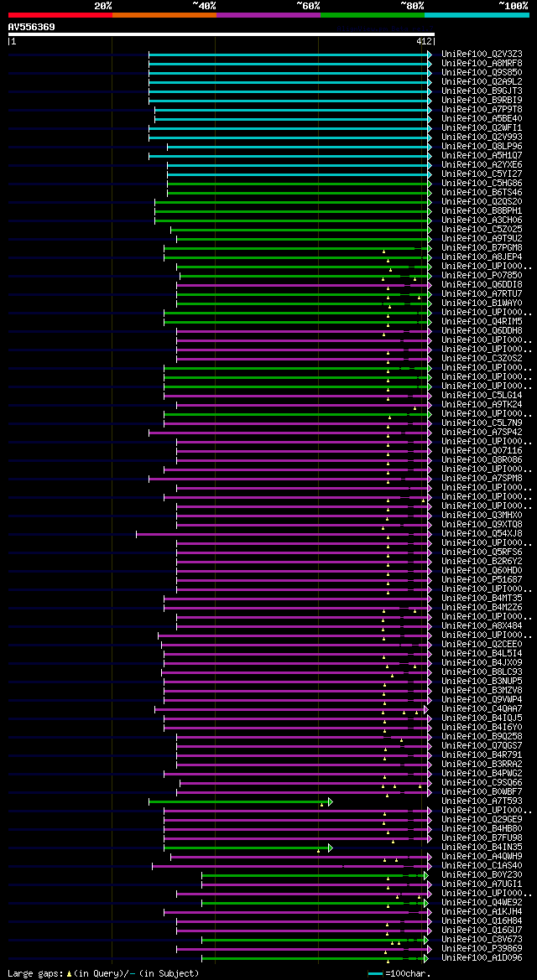Click the UniRef100_A9T9U2 label

point(482,239)
